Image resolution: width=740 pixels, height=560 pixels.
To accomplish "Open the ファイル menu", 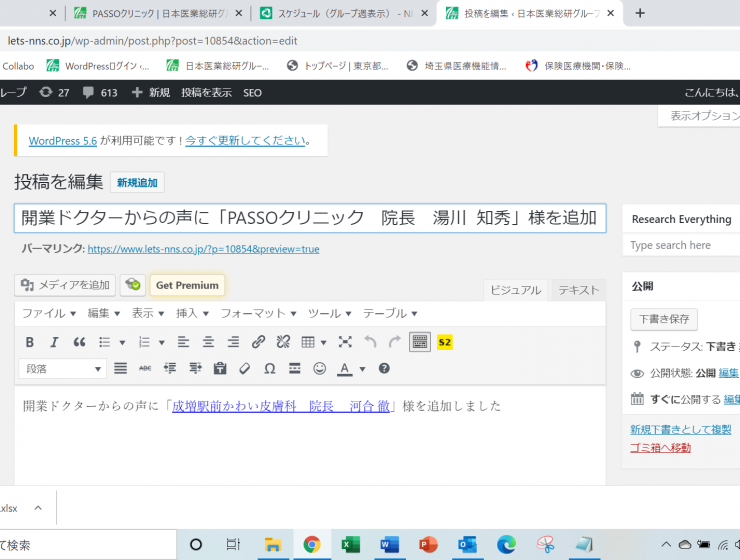I will [x=49, y=313].
